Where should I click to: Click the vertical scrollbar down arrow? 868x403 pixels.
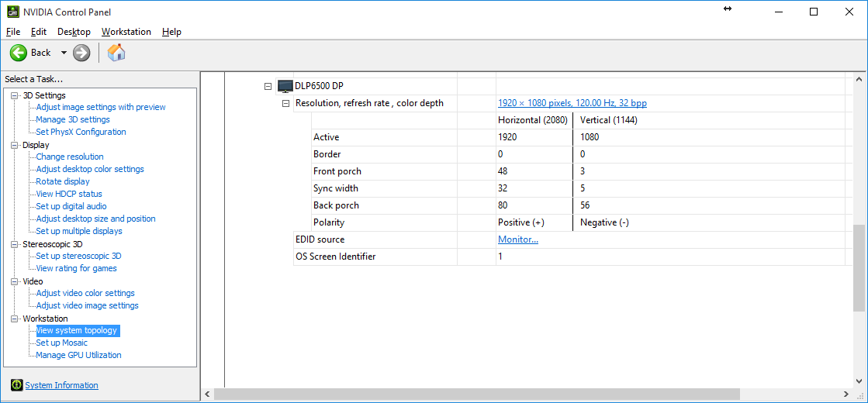[859, 381]
